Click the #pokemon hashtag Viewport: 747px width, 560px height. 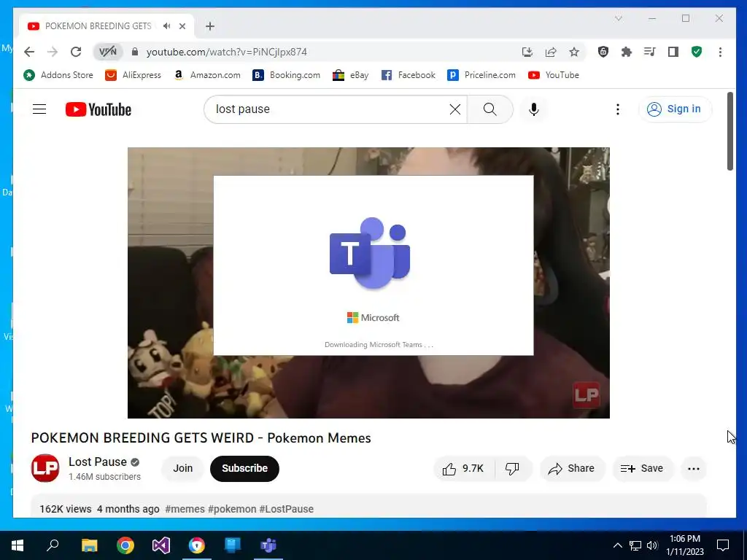tap(232, 509)
